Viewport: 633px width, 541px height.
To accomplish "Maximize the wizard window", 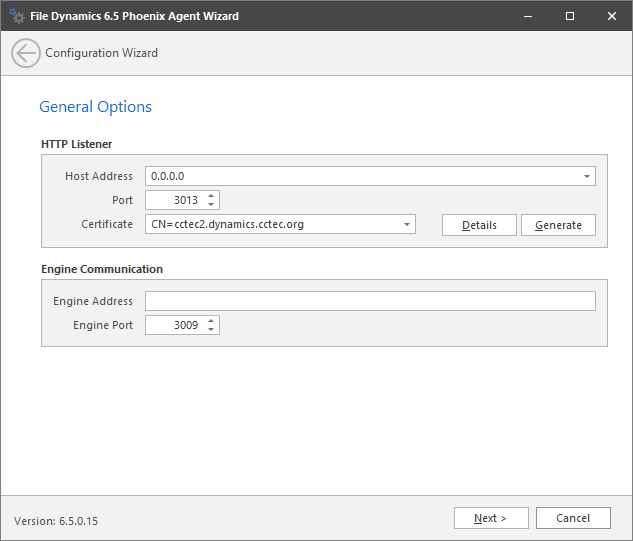I will 569,16.
